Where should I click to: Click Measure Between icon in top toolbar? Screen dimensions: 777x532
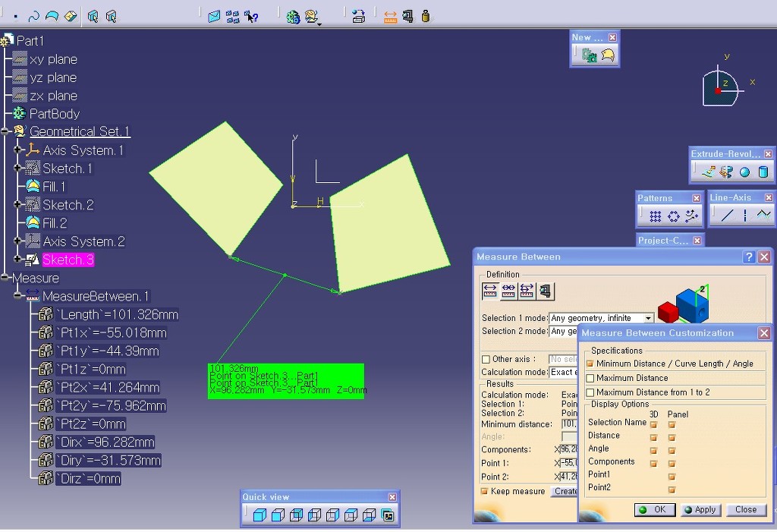(390, 16)
